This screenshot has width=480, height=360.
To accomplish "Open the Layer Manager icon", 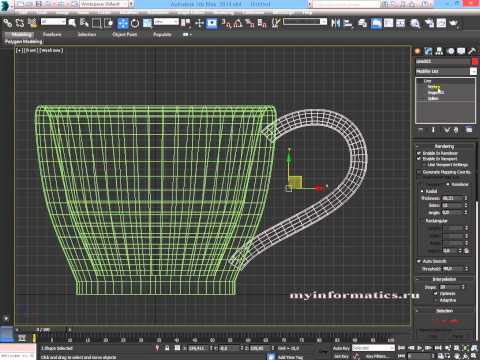I will click(x=362, y=23).
